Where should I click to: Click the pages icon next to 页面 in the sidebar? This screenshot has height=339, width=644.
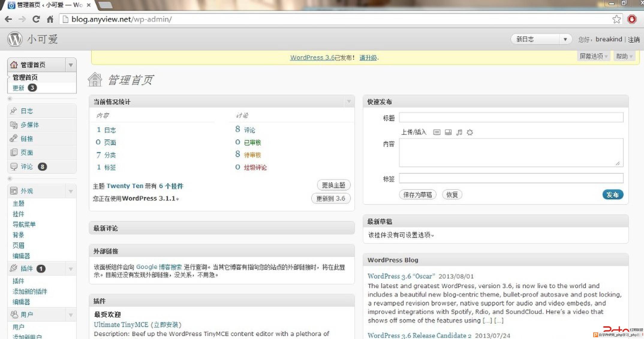click(x=13, y=152)
